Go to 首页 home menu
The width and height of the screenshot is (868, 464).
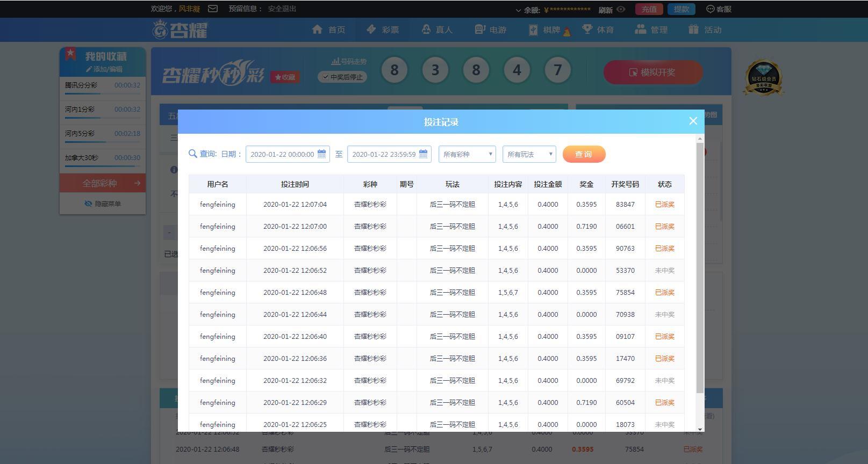[x=328, y=30]
